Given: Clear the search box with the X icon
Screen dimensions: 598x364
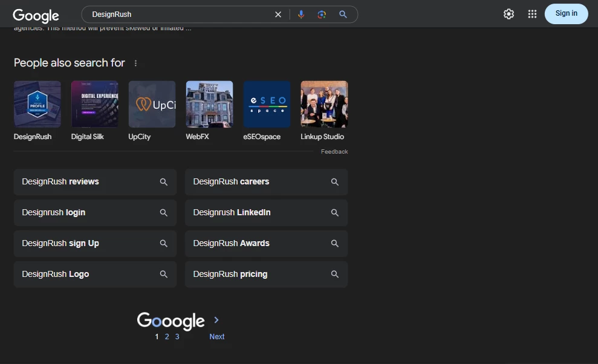Looking at the screenshot, I should [x=278, y=15].
